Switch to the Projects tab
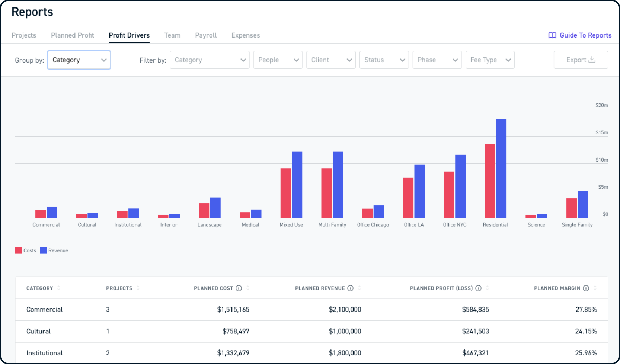 pos(24,35)
